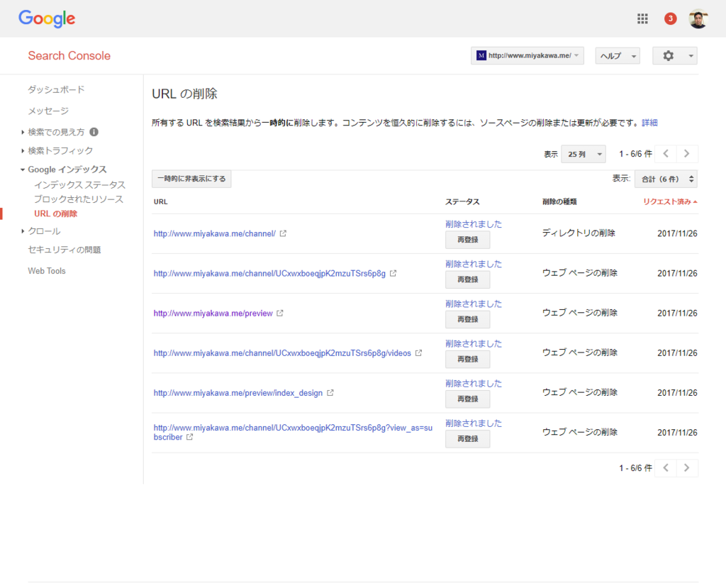Viewport: 726px width, 588px height.
Task: Open ブロックされたリソース in the sidebar
Action: click(79, 199)
